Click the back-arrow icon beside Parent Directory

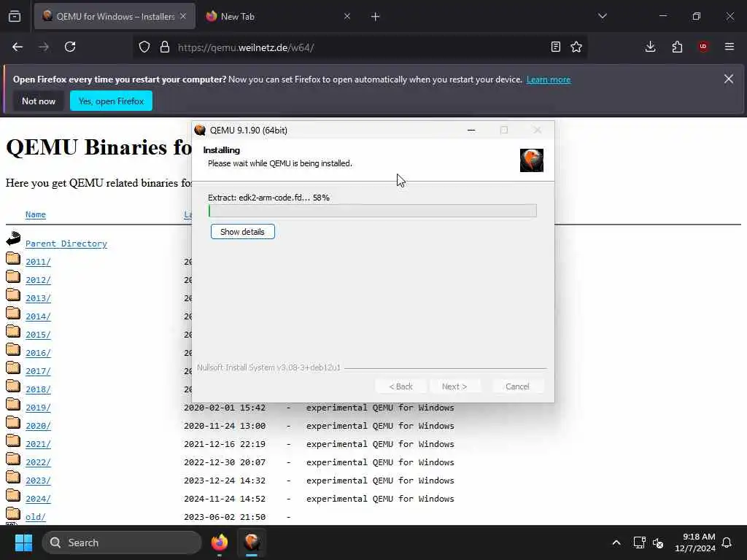(13, 238)
